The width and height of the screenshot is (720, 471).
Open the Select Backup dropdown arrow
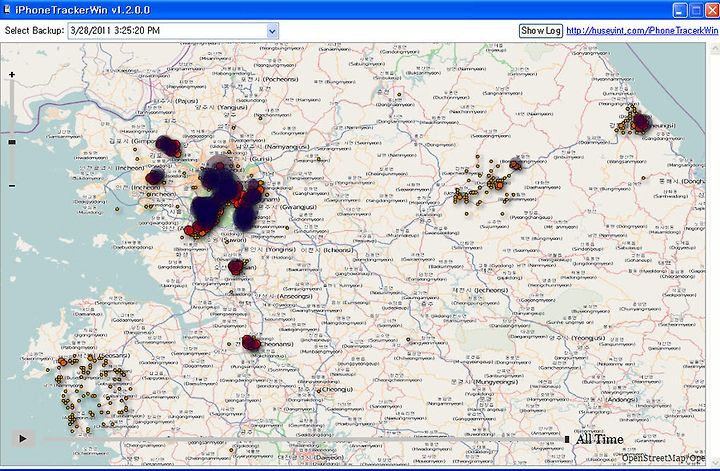point(272,31)
